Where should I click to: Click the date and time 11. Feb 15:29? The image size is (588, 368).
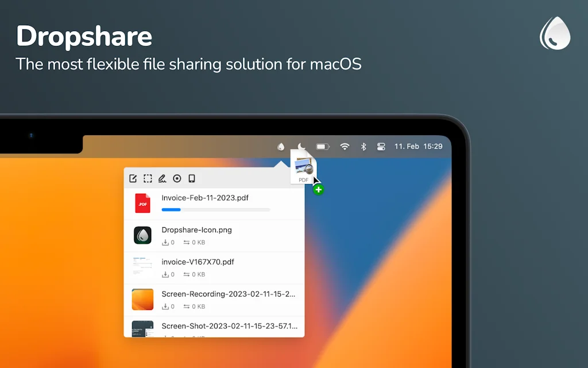pos(419,147)
